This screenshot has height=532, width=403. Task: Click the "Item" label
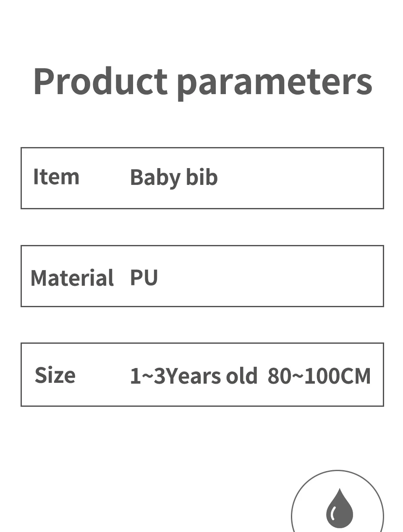[x=56, y=177]
